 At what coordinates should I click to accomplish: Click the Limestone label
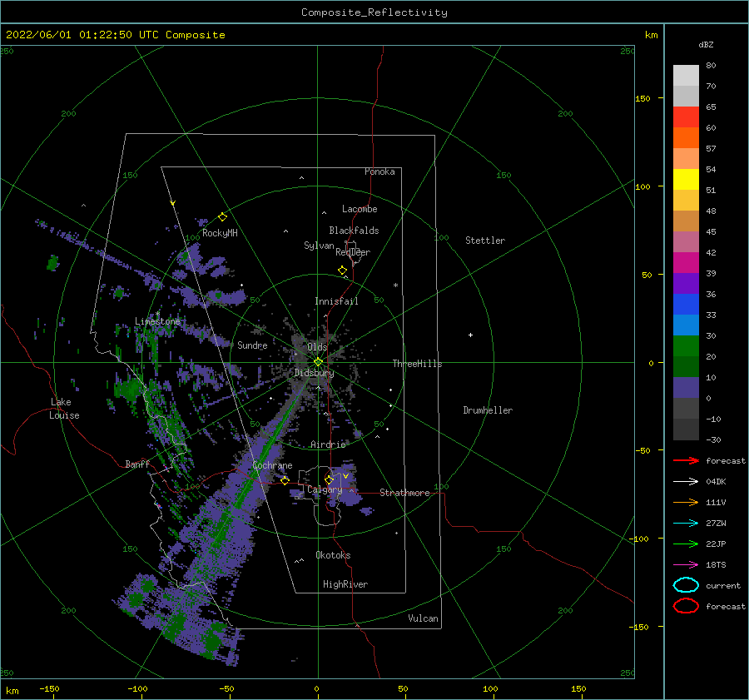[157, 321]
